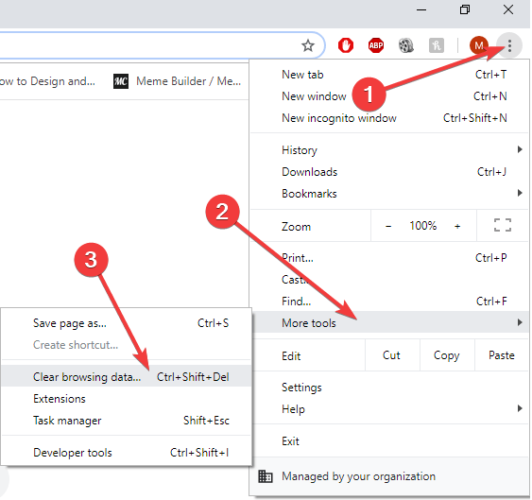Decrease zoom with the minus button
Viewport: 532px width, 500px height.
click(x=388, y=226)
